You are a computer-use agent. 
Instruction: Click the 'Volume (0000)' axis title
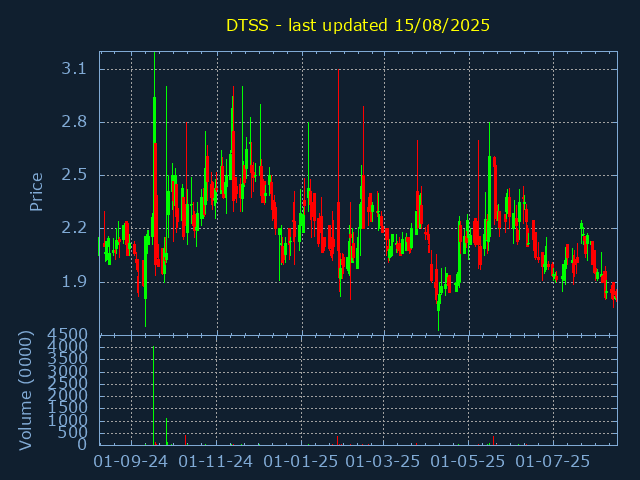(x=25, y=391)
